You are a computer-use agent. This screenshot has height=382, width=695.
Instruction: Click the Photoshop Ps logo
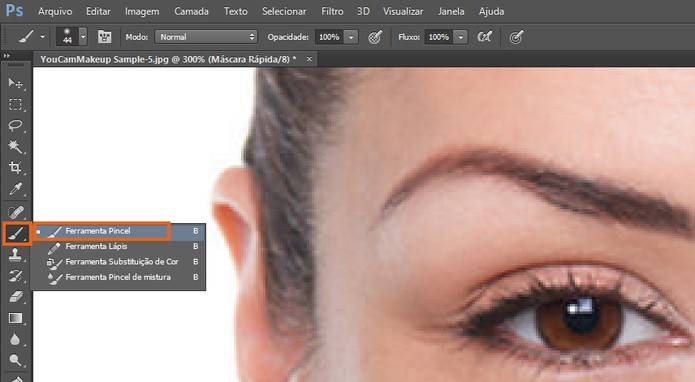[14, 11]
